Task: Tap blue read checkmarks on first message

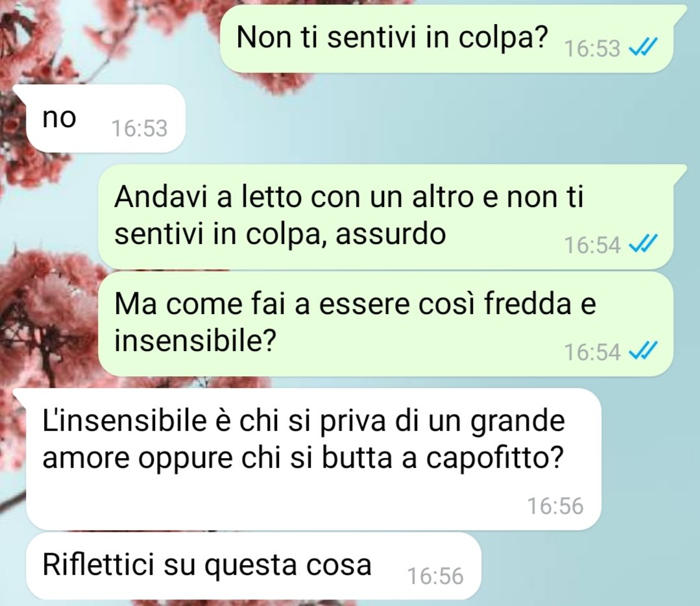Action: (643, 47)
